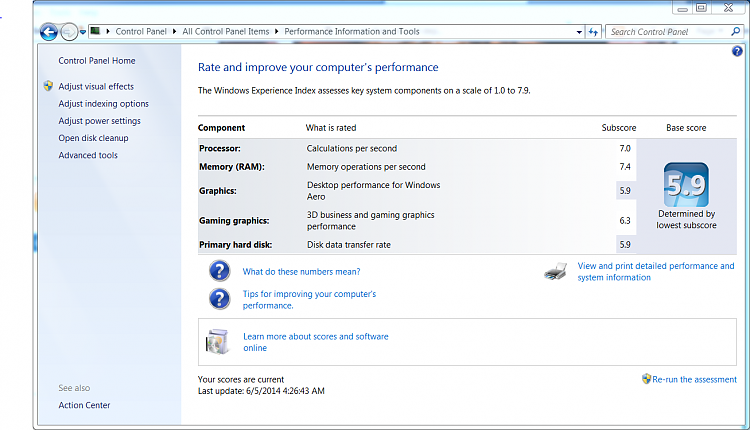Click the Primary hard disk: row label

point(236,244)
